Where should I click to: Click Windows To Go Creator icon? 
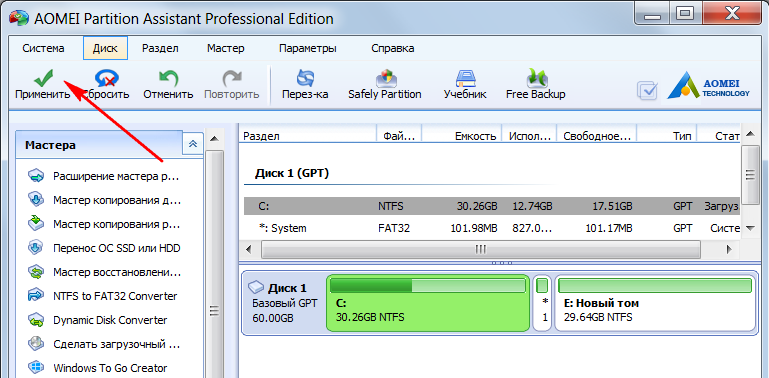[x=36, y=368]
